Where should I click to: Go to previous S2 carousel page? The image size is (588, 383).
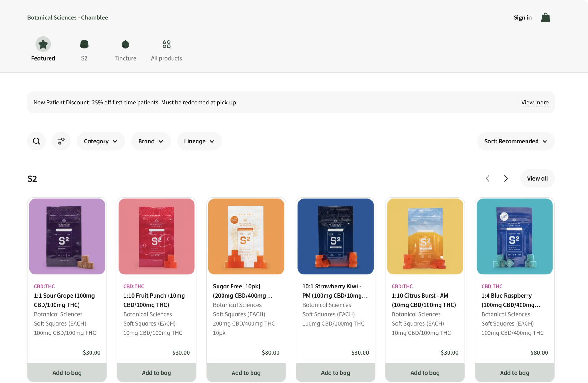click(x=488, y=178)
